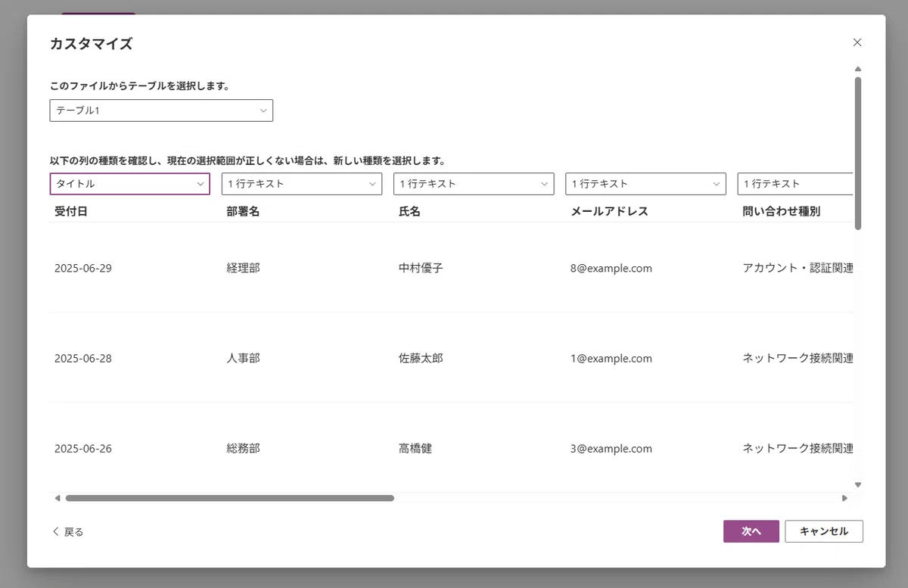Image resolution: width=908 pixels, height=588 pixels.
Task: Click the name cell 佐藤太郎
Action: tap(421, 358)
